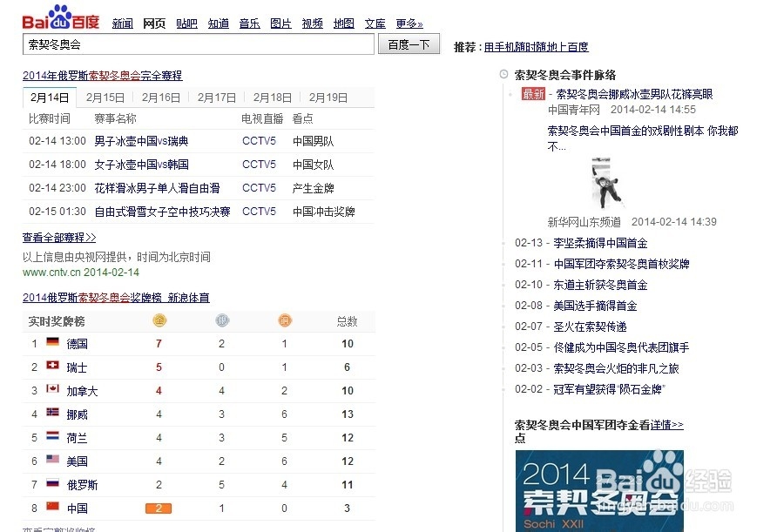Open the 索契冬奥会挪威冰壶男队花裤亮眼 headline
The height and width of the screenshot is (532, 777).
click(x=634, y=94)
